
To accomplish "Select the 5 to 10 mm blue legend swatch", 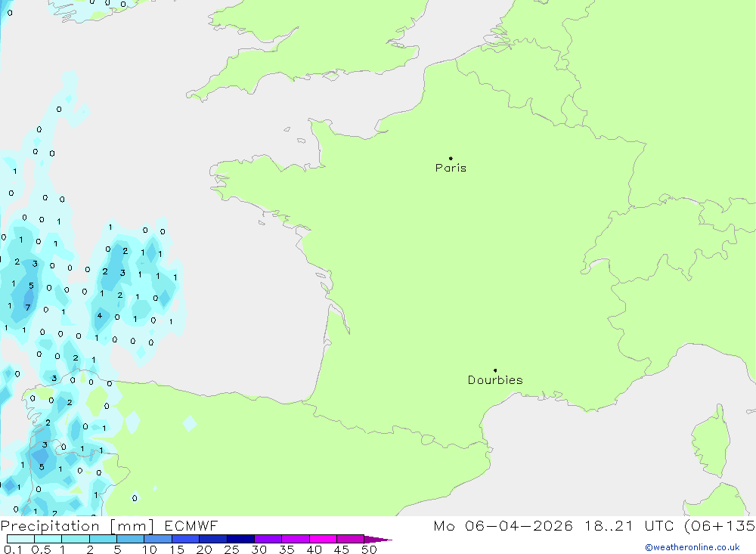I will coord(130,539).
